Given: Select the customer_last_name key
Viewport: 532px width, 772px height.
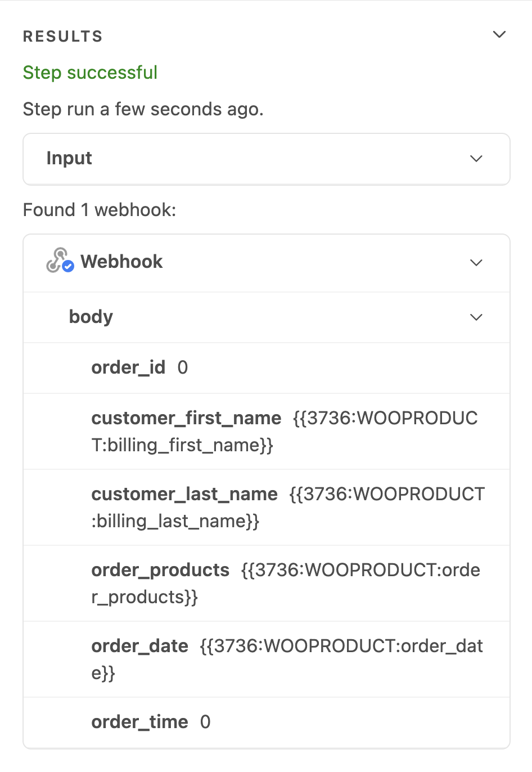Looking at the screenshot, I should pos(184,494).
